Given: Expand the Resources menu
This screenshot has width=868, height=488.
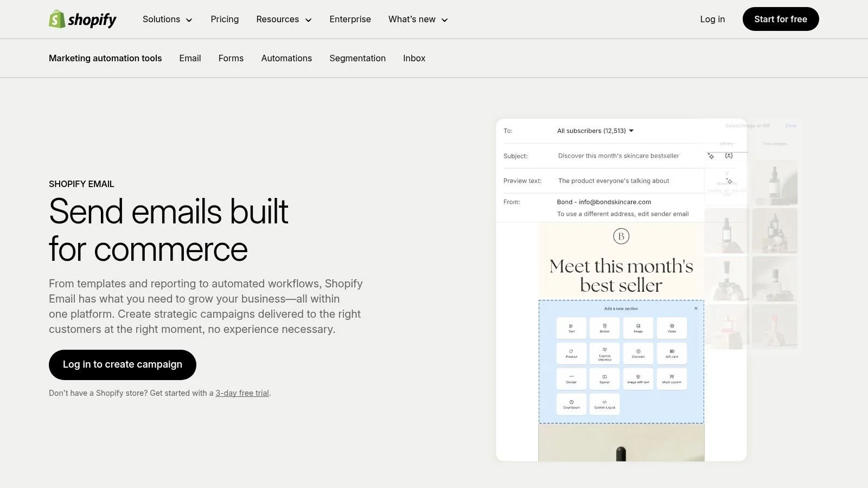Looking at the screenshot, I should coord(284,20).
